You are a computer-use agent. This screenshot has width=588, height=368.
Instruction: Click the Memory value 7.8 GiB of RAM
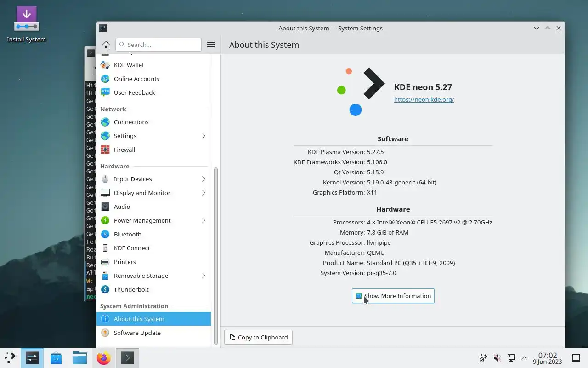(388, 232)
